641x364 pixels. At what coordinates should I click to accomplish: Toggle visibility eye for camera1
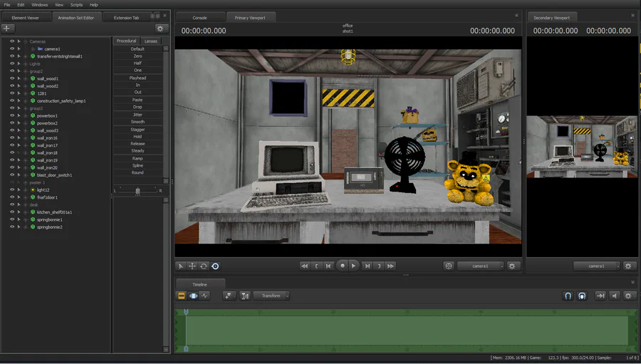click(12, 48)
